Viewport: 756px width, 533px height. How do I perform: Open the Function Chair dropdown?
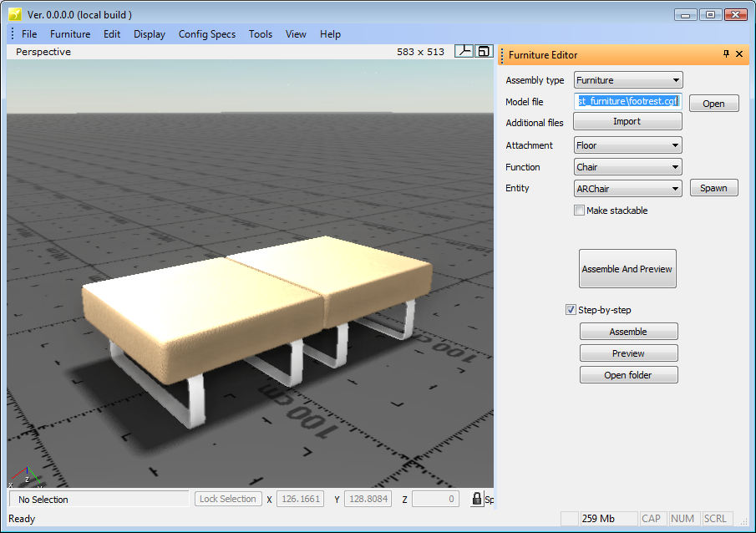tap(627, 167)
